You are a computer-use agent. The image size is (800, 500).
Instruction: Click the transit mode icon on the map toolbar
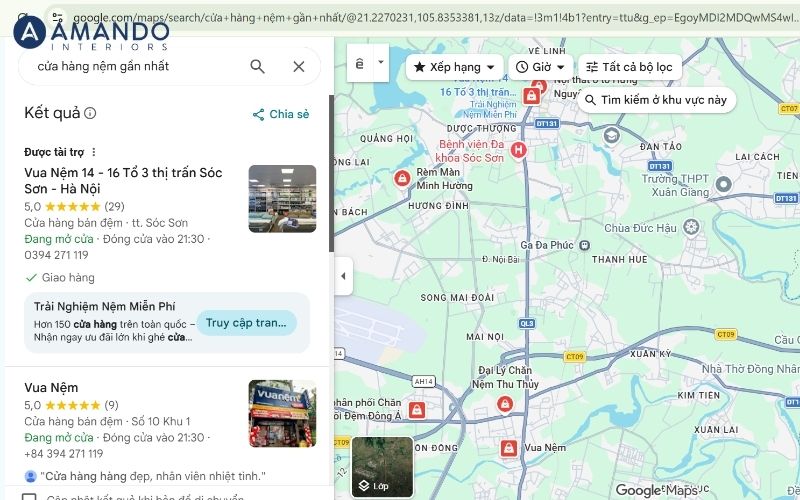360,63
